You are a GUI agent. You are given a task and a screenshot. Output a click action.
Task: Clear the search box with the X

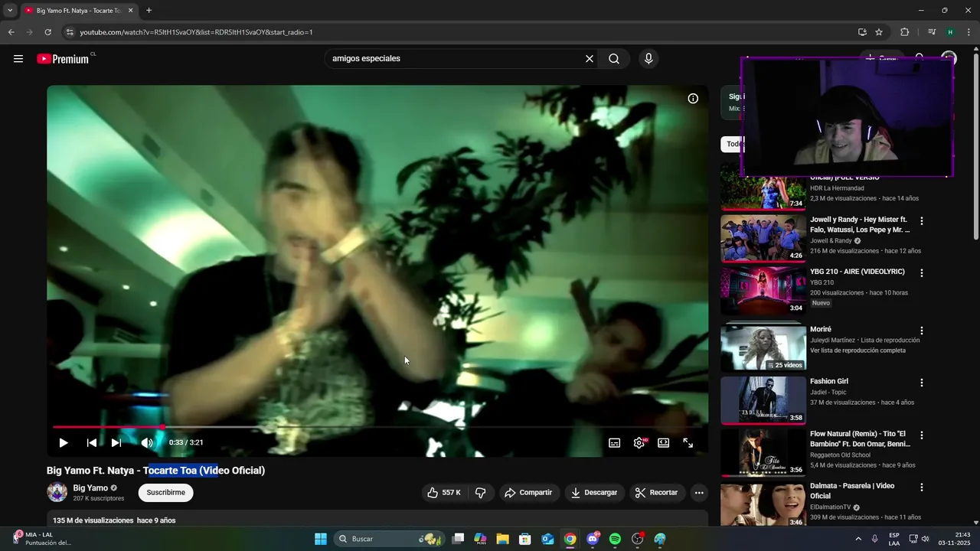(x=590, y=59)
